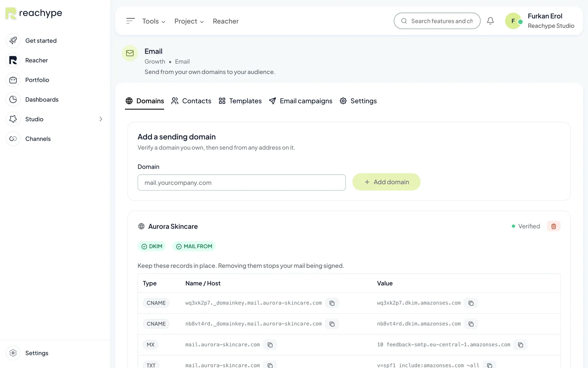Image resolution: width=588 pixels, height=368 pixels.
Task: Click the Add domain button
Action: click(x=386, y=182)
